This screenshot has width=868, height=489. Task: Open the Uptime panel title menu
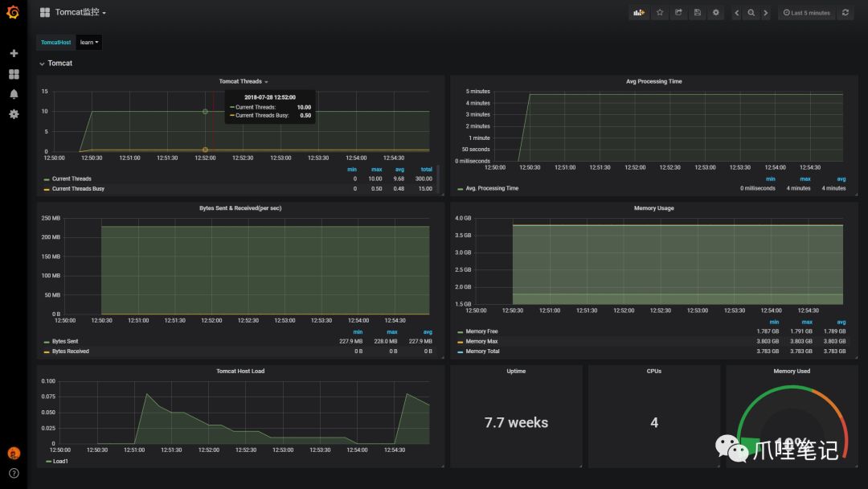tap(516, 371)
